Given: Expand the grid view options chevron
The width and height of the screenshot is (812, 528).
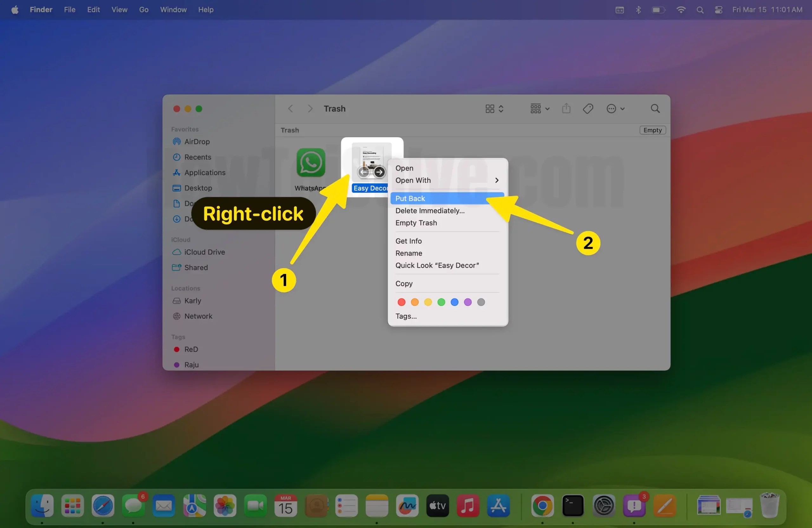Looking at the screenshot, I should (x=501, y=108).
